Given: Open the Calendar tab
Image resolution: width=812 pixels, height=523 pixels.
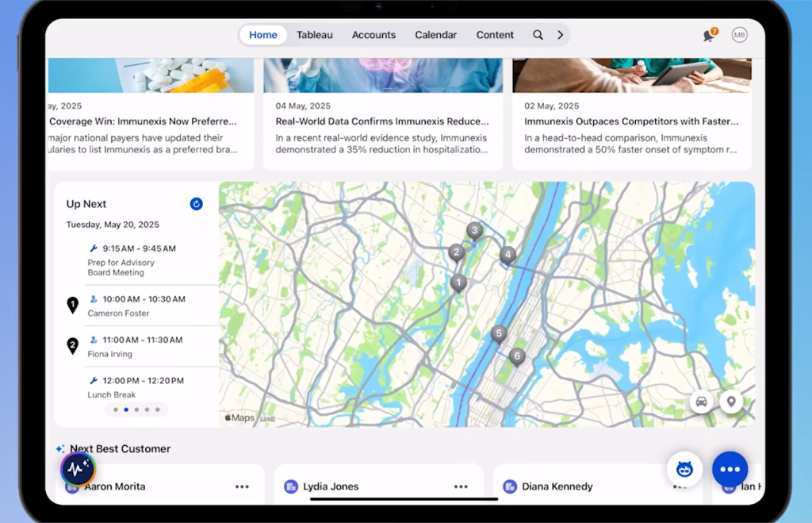Looking at the screenshot, I should point(435,35).
